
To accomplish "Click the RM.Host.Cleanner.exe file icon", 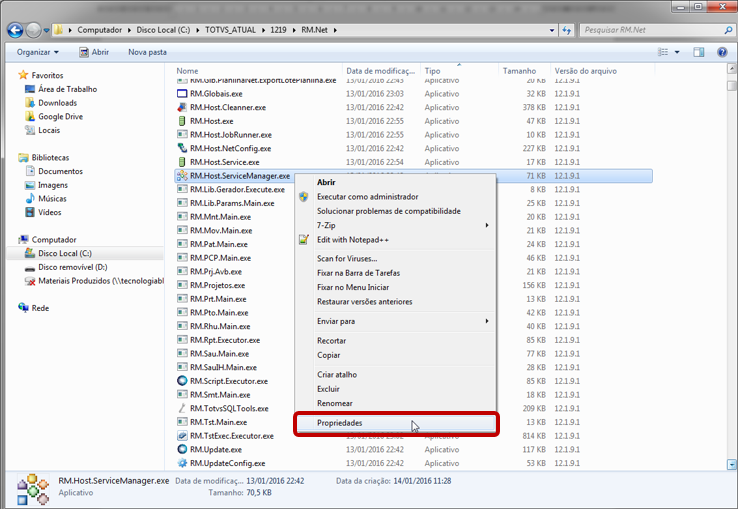I will [182, 107].
